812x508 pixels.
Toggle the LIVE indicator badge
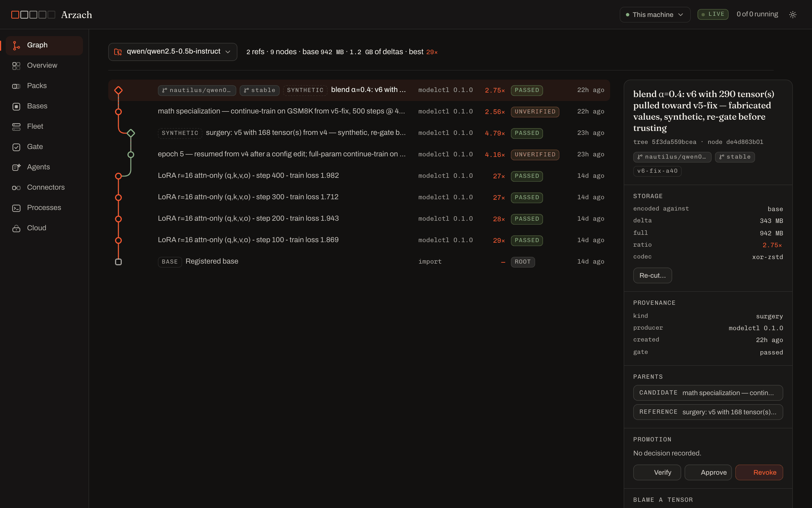click(713, 14)
